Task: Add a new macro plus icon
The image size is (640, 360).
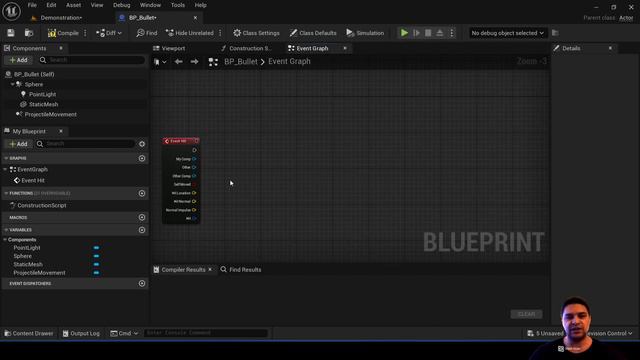Action: tap(142, 218)
